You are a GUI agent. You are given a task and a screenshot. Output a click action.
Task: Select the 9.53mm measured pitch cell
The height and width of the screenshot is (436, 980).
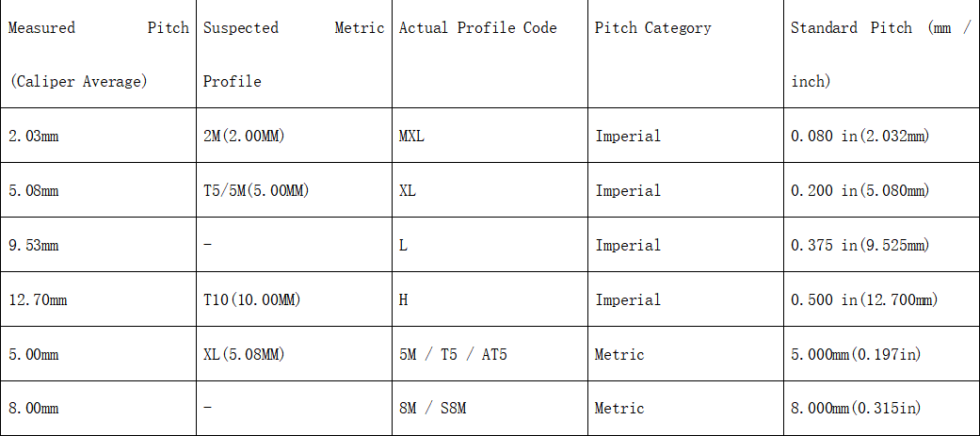[98, 245]
